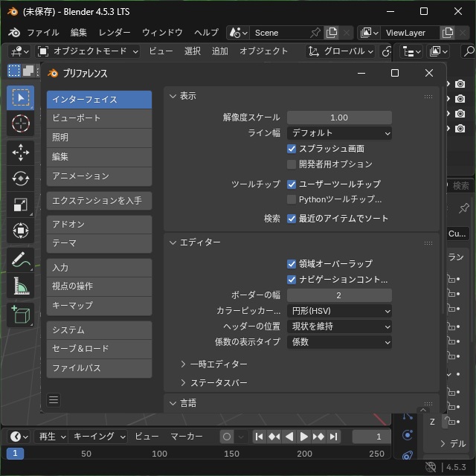Viewport: 476px width, 476px height.
Task: Select the Select Box tool in the toolbar
Action: (x=20, y=97)
